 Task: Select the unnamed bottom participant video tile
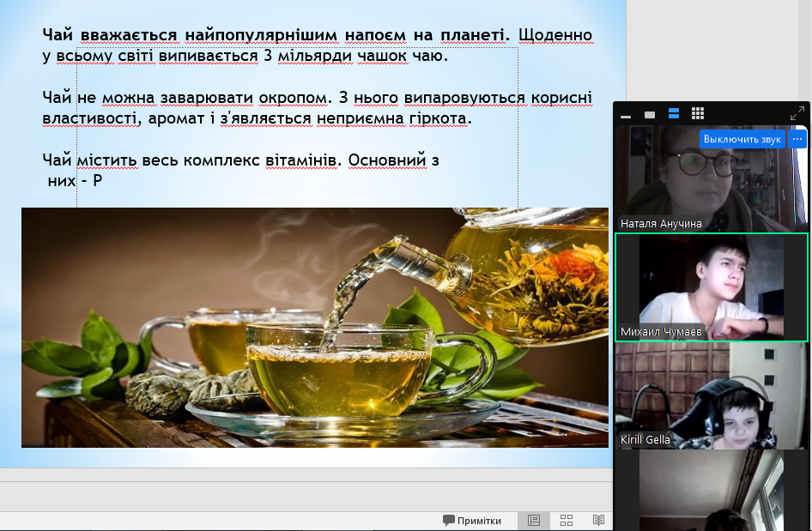tap(711, 490)
